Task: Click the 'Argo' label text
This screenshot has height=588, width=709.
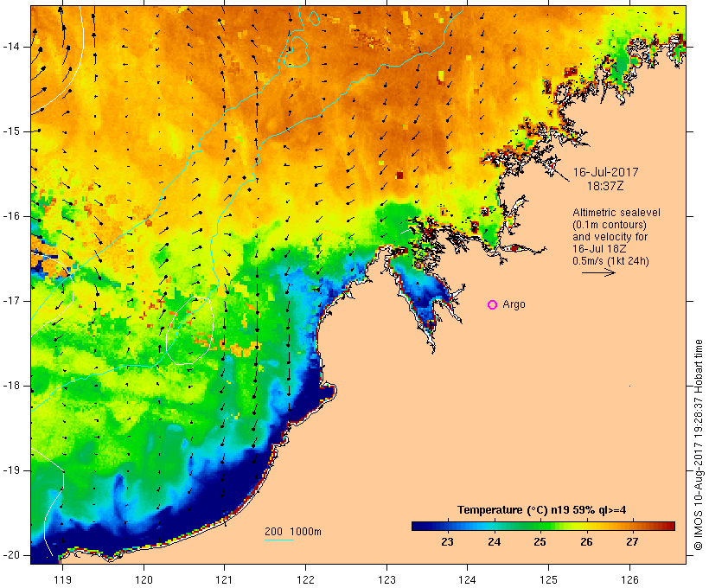Action: pos(514,305)
